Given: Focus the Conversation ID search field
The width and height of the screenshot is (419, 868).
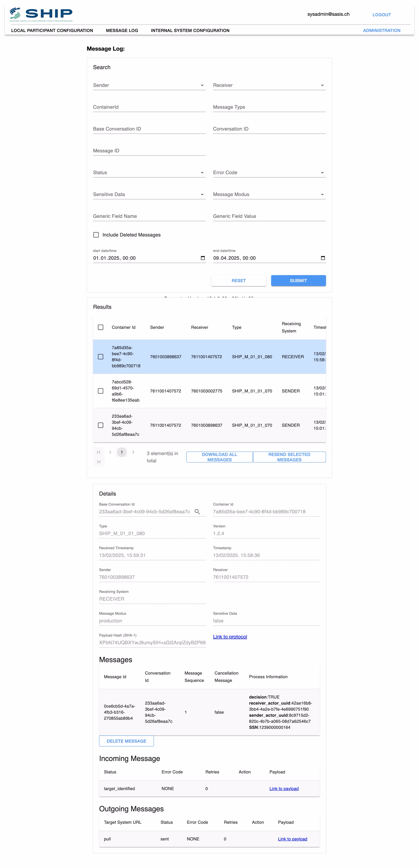Looking at the screenshot, I should click(x=269, y=129).
